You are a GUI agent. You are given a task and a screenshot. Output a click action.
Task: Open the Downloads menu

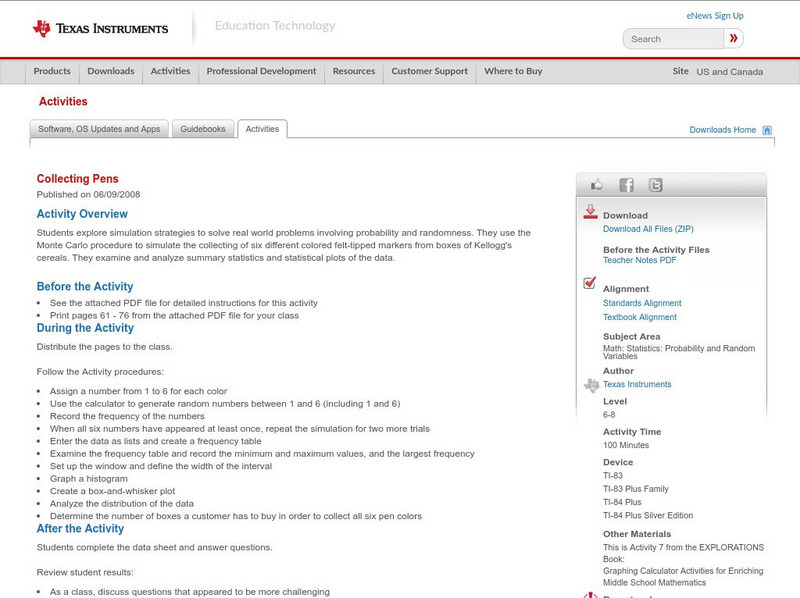pyautogui.click(x=111, y=71)
